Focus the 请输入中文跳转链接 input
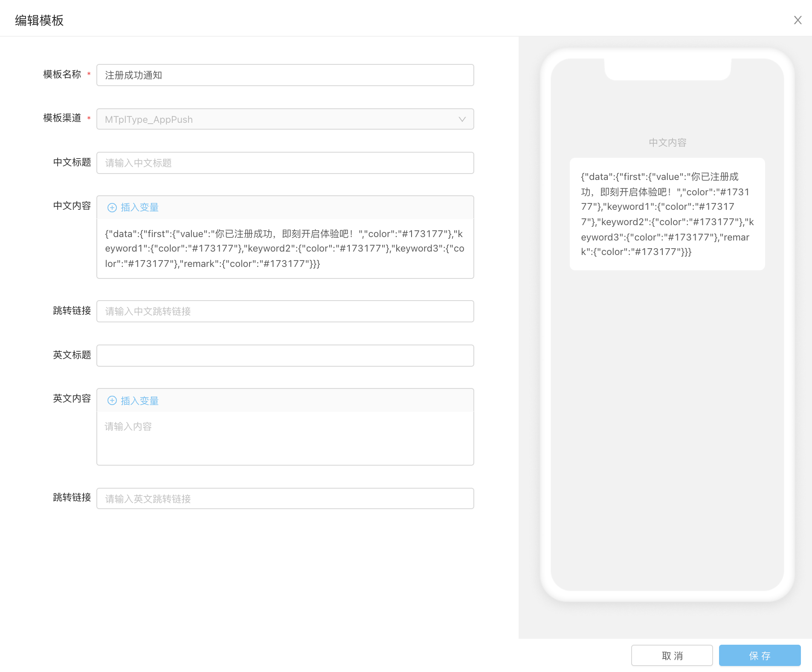 tap(285, 311)
